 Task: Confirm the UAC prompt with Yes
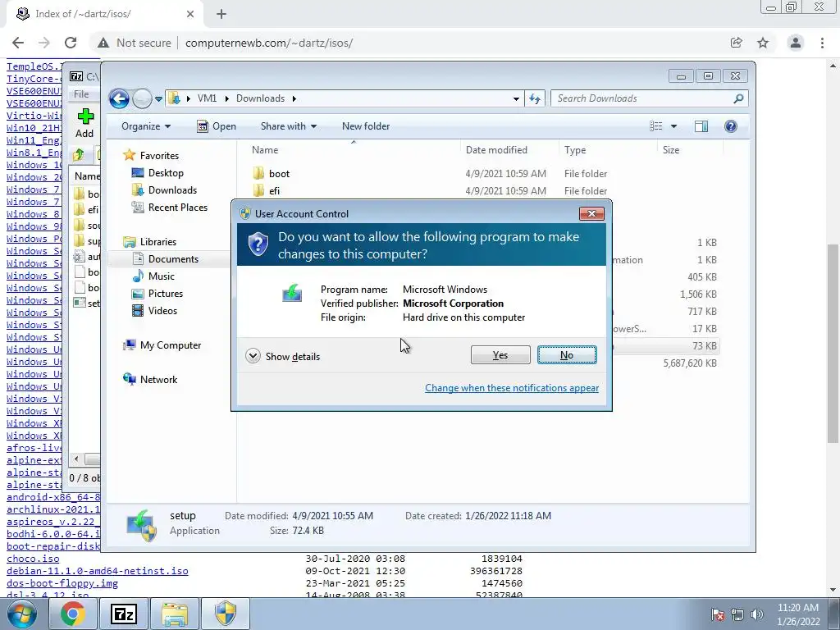[x=500, y=354]
